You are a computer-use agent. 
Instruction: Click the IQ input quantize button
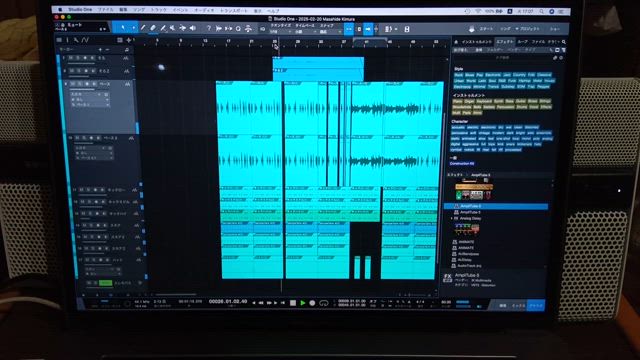[x=262, y=29]
